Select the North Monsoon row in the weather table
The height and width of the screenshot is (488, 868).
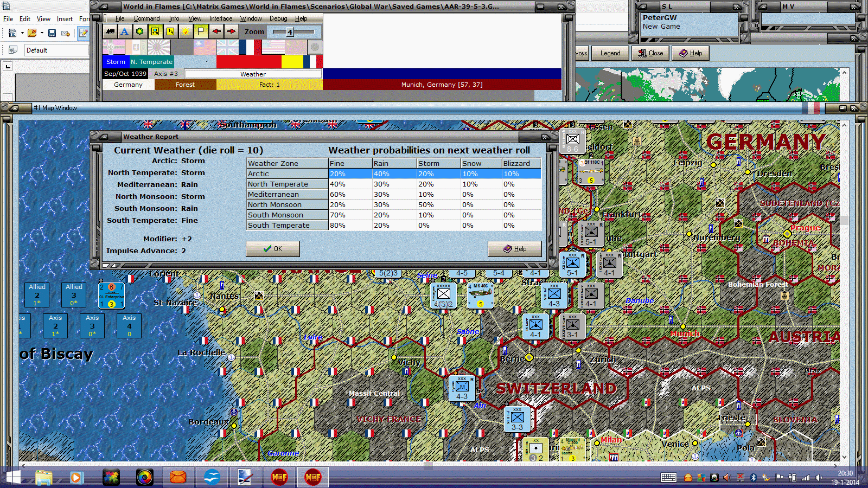click(x=394, y=205)
